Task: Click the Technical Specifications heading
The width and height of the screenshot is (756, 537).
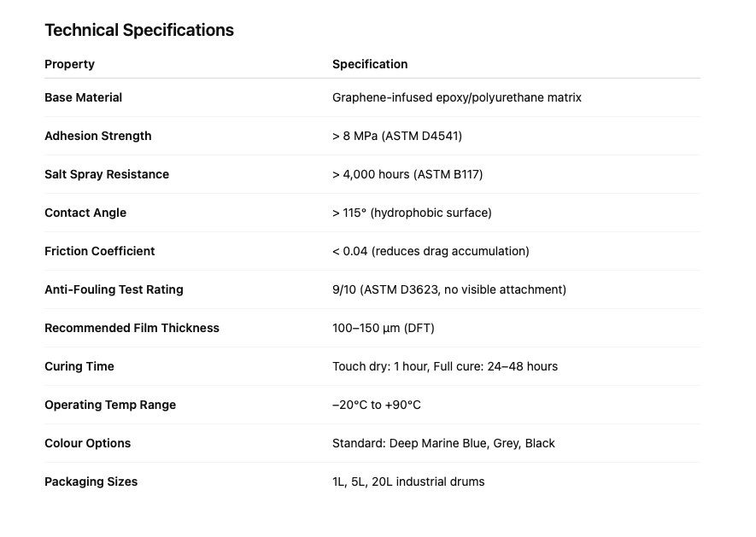Action: pyautogui.click(x=139, y=30)
